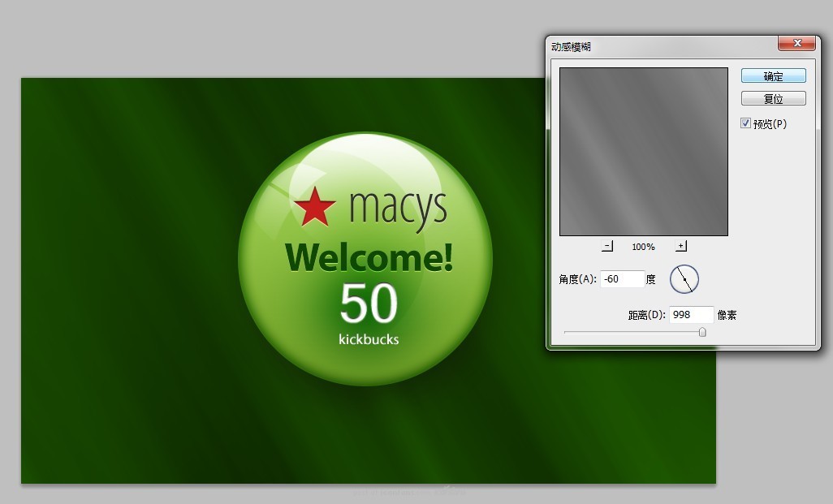Screen dimensions: 833x504
Task: Click the angle input showing -60
Action: tap(622, 278)
